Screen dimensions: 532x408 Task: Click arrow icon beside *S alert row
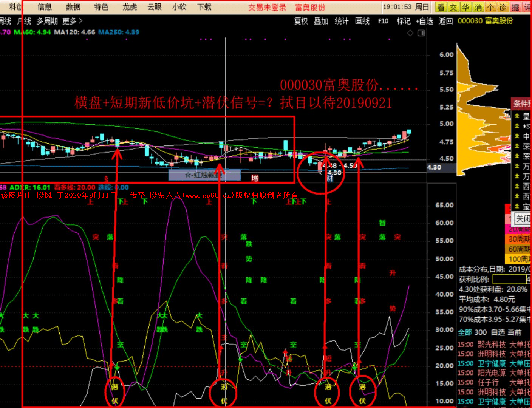click(x=517, y=126)
